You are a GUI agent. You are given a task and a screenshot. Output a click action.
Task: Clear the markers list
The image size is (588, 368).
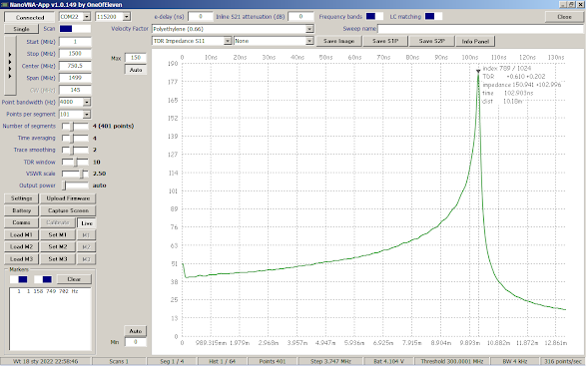pos(74,279)
